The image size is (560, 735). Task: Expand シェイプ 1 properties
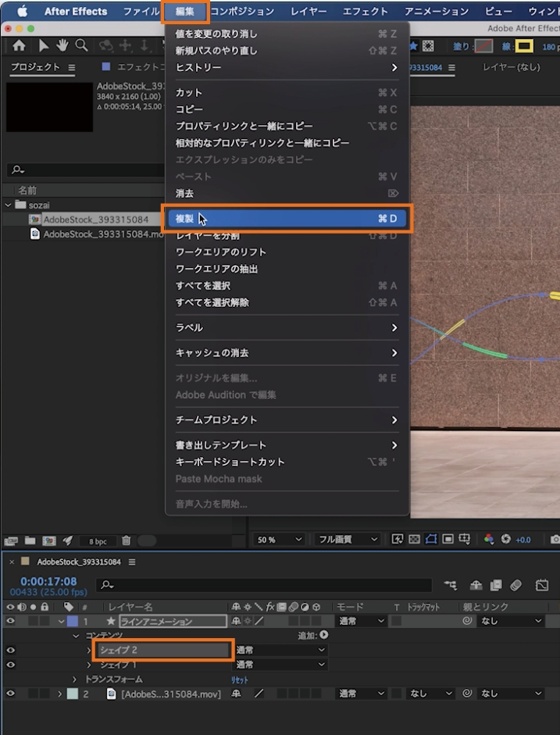click(89, 665)
